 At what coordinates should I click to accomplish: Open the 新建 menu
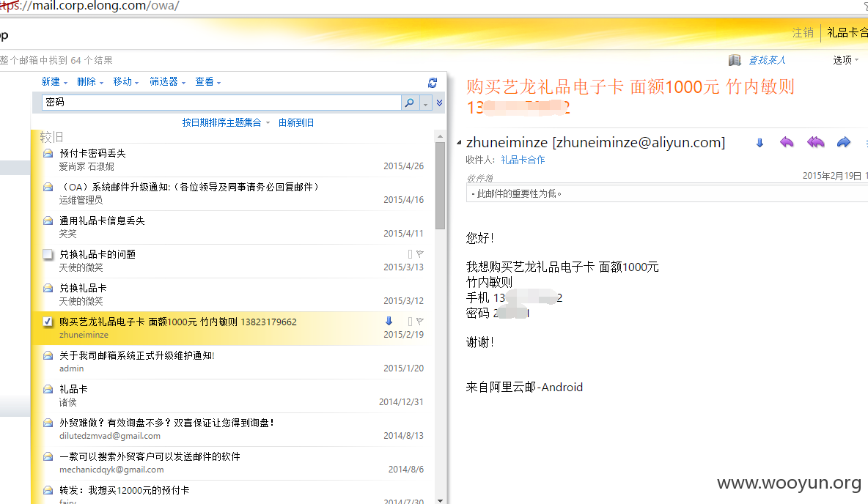click(x=54, y=82)
